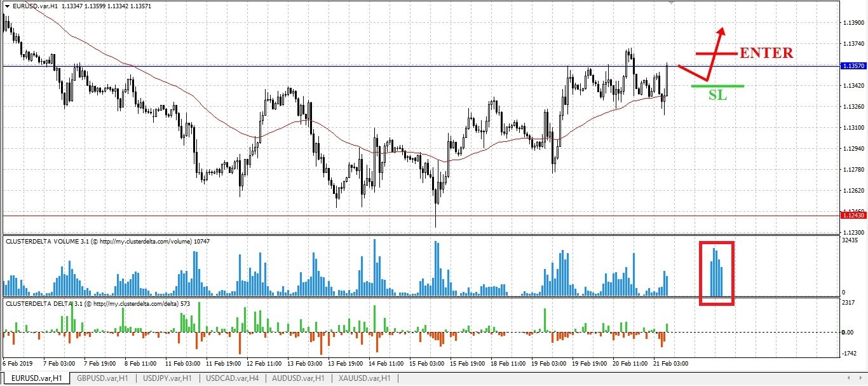Image resolution: width=868 pixels, height=386 pixels.
Task: Click the red rectangle highlighting volume bars
Action: 716,273
